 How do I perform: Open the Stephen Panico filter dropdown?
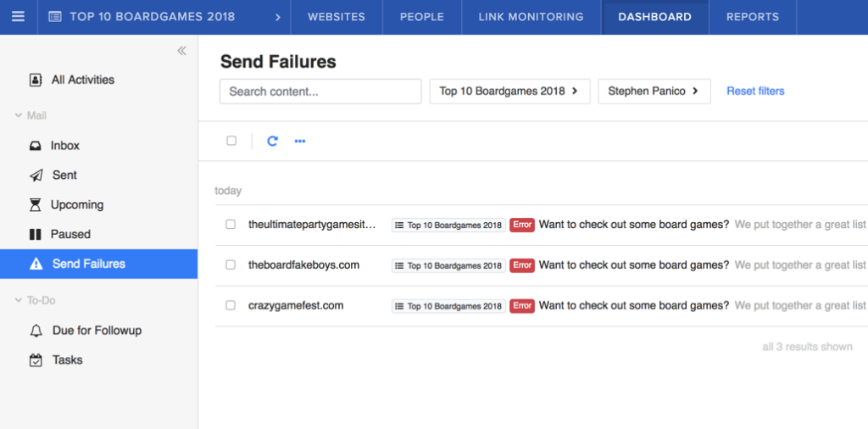(x=654, y=92)
